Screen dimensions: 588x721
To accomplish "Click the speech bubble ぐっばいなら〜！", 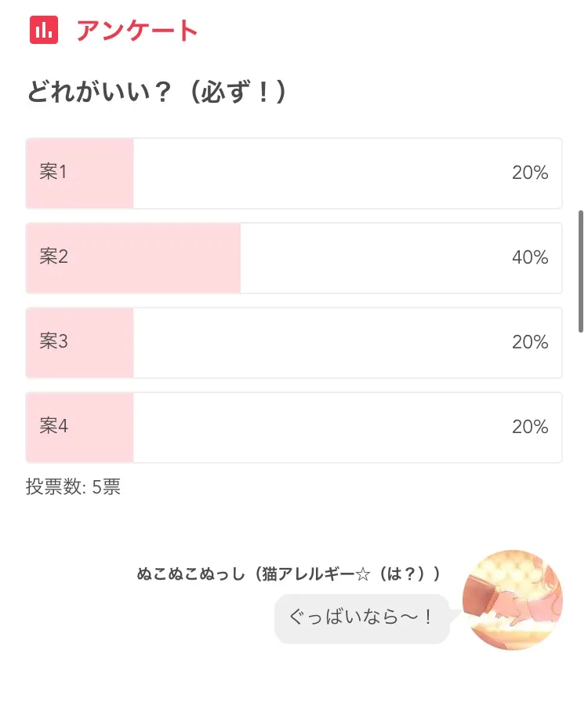I will (x=361, y=618).
